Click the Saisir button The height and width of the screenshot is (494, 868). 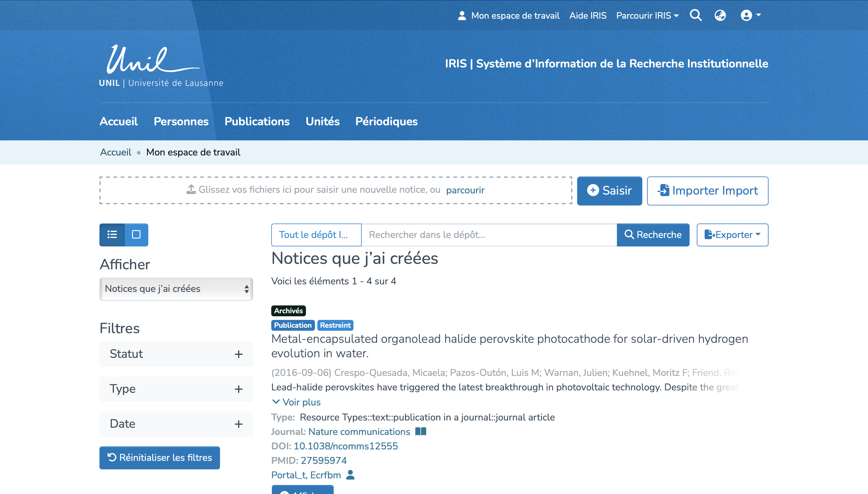pos(609,191)
